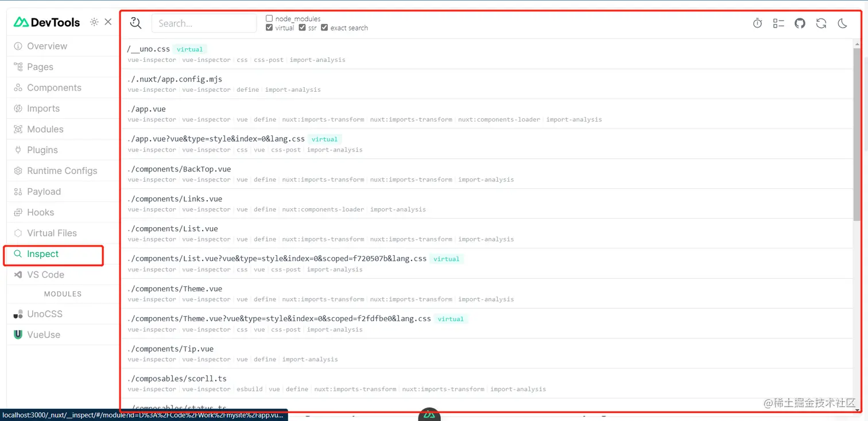Click the Hooks sidebar icon

(18, 212)
